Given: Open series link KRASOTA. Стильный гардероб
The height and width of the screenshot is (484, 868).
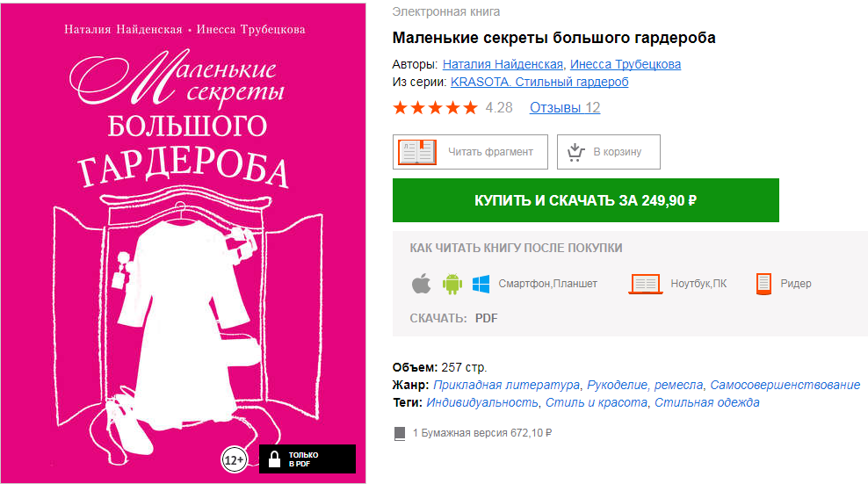Looking at the screenshot, I should coord(539,82).
